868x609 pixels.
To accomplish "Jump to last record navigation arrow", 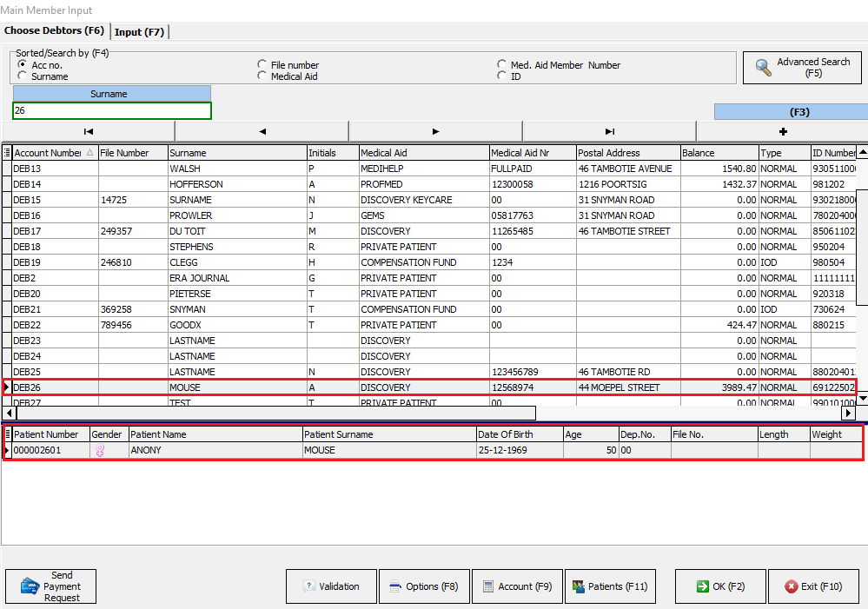I will click(609, 131).
